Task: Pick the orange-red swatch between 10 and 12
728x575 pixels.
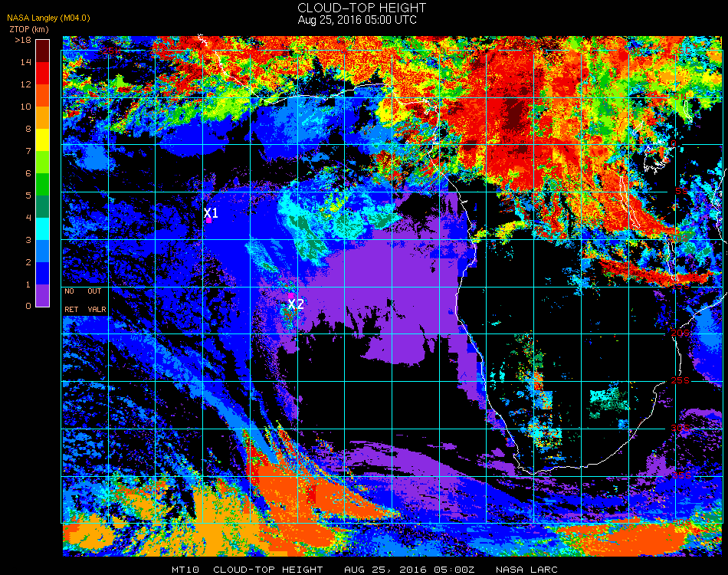Action: coord(42,95)
